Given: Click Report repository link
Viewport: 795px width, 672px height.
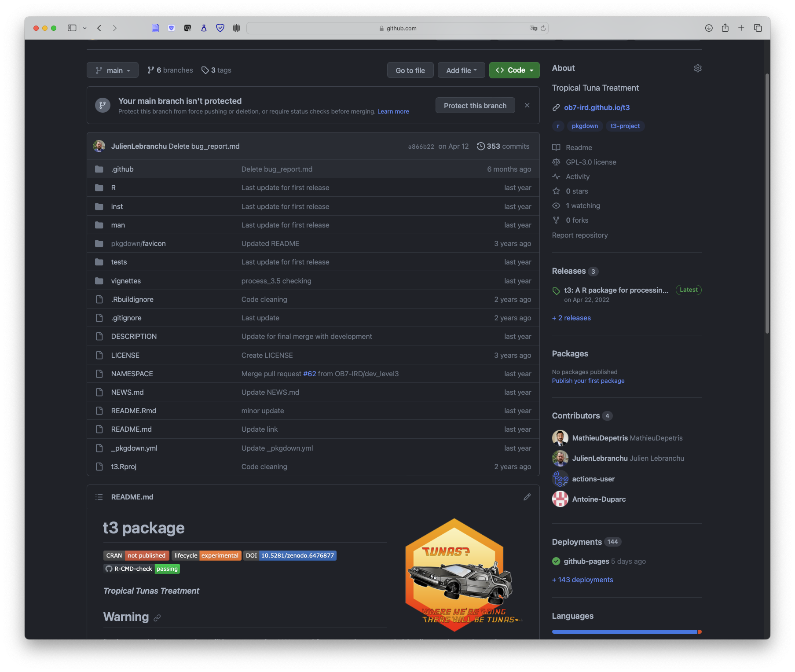Looking at the screenshot, I should pyautogui.click(x=580, y=235).
